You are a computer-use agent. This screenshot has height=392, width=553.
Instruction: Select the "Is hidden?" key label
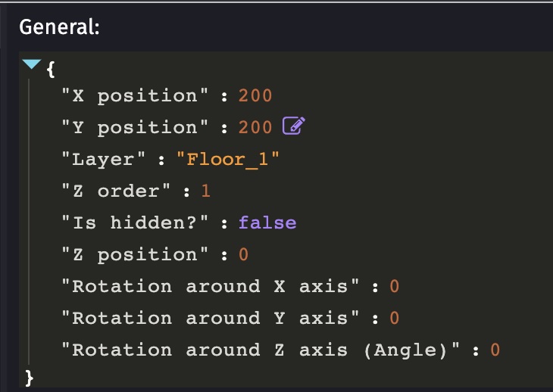[135, 222]
